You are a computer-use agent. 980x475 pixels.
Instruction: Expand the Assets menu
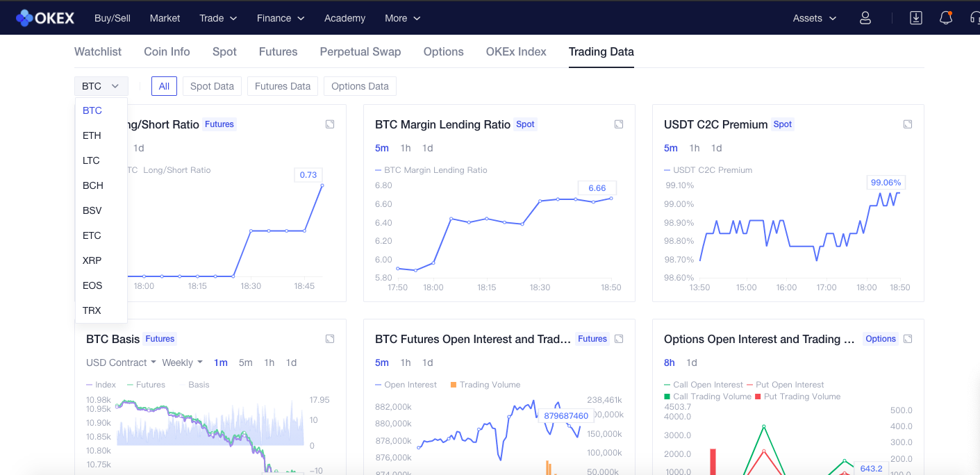(815, 18)
